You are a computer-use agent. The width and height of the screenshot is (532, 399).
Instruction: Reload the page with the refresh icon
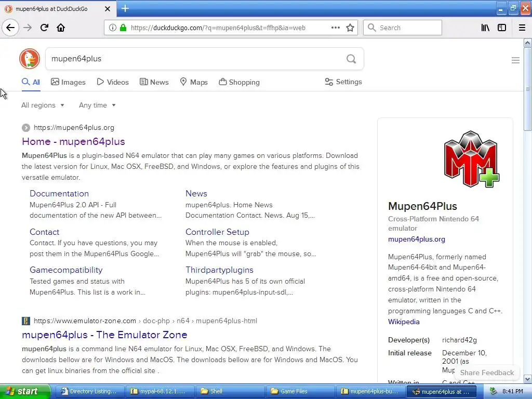coord(44,28)
